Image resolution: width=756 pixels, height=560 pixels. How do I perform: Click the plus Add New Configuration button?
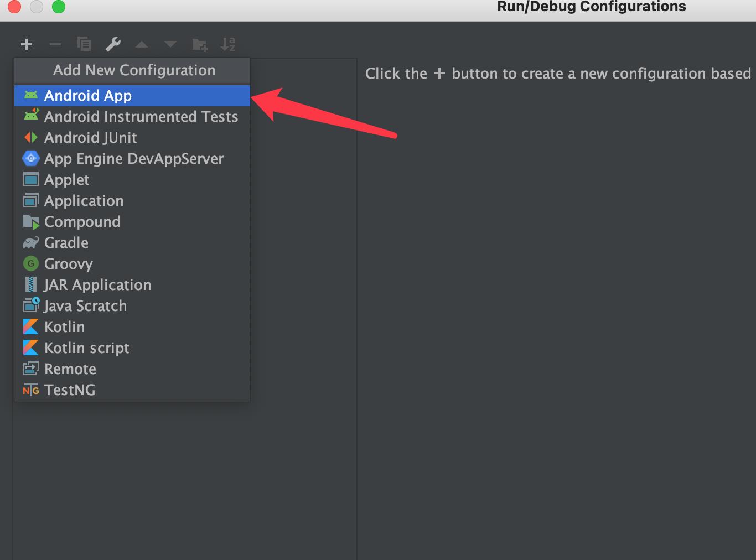point(27,44)
